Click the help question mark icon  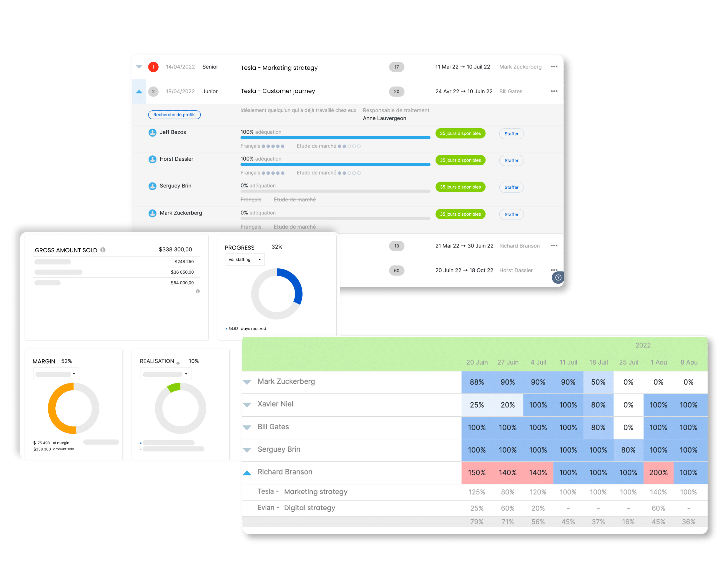[558, 277]
